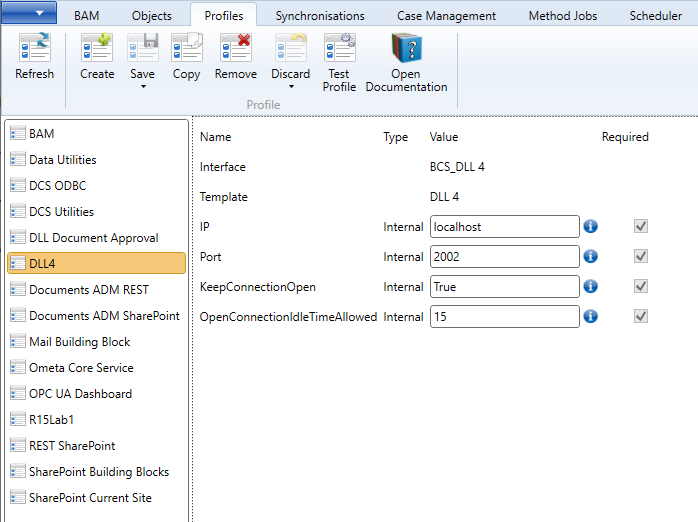Go to the Method Jobs tab
The image size is (698, 522).
coord(563,16)
